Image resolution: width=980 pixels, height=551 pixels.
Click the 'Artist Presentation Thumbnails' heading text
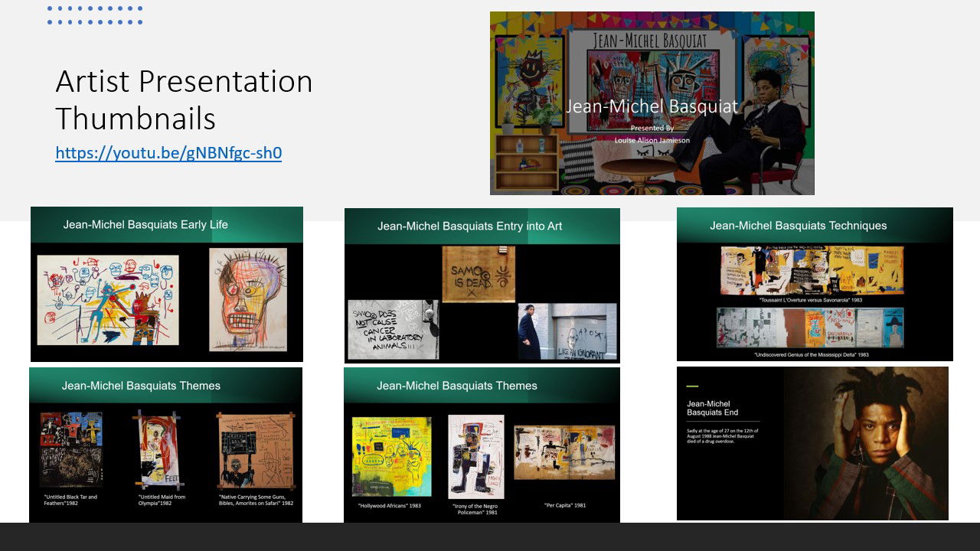[184, 99]
